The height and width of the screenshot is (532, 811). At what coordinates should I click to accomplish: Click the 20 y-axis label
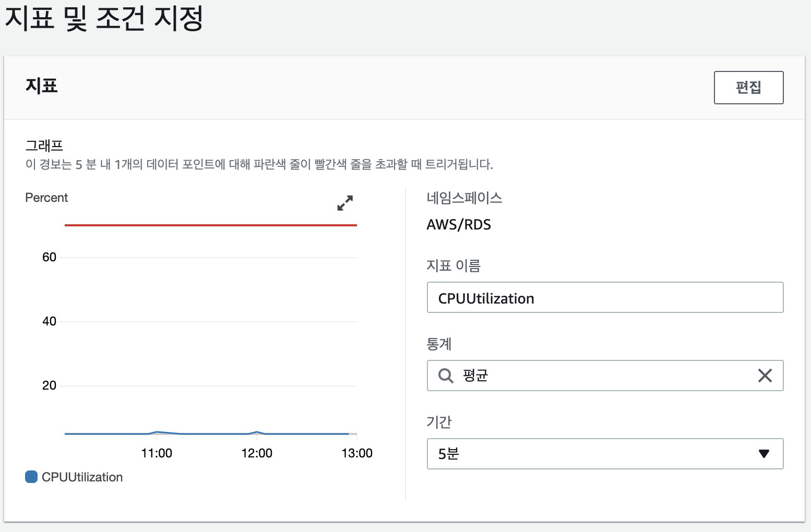[x=49, y=385]
